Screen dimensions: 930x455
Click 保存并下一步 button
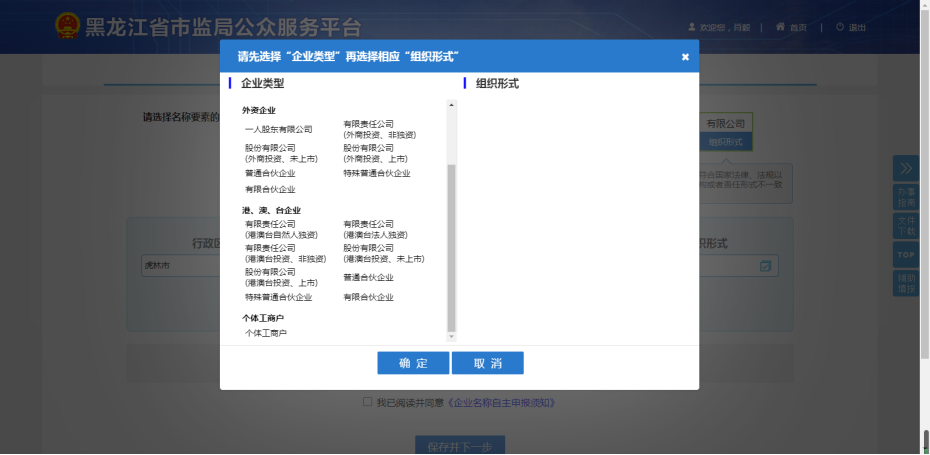(460, 446)
